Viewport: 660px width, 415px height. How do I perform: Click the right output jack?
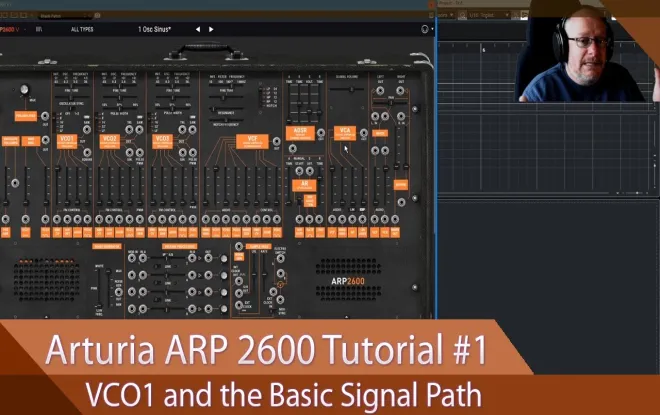click(x=400, y=90)
